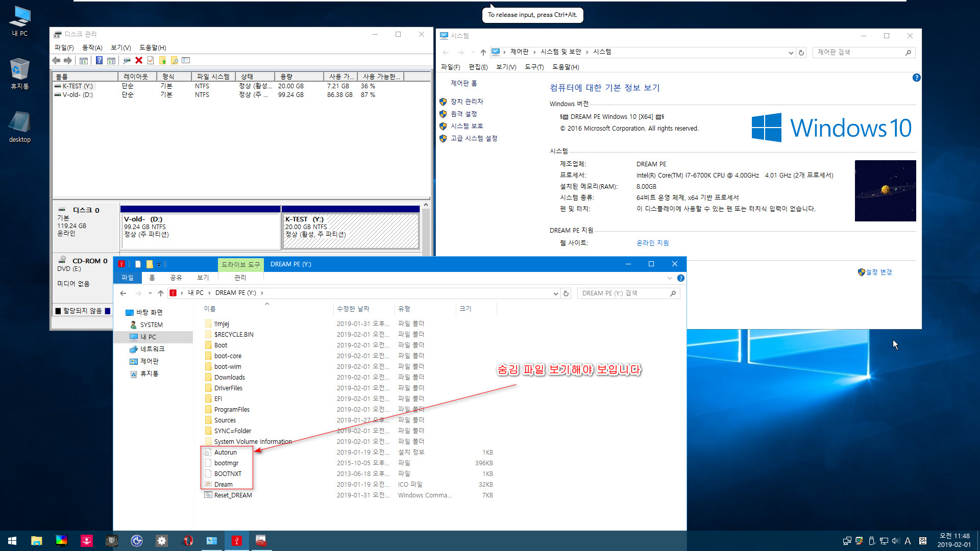Click the forward arrow in Disk Management toolbar
This screenshot has width=980, height=551.
67,61
